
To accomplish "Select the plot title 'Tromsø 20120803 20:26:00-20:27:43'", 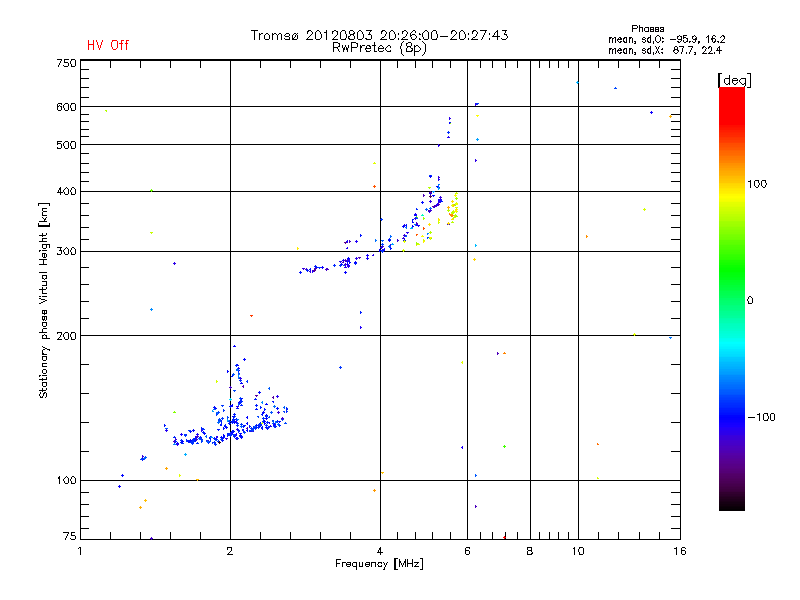I will coord(380,35).
